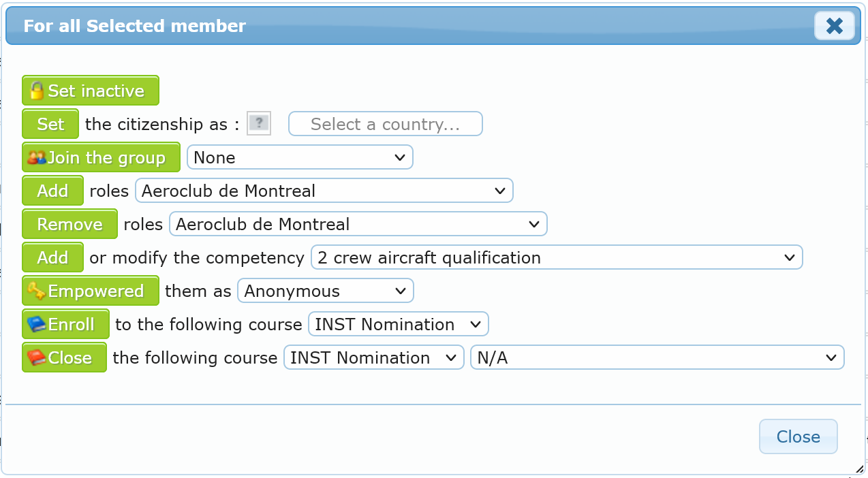Expand the N/A dropdown for closing course
The height and width of the screenshot is (478, 868).
pyautogui.click(x=657, y=357)
